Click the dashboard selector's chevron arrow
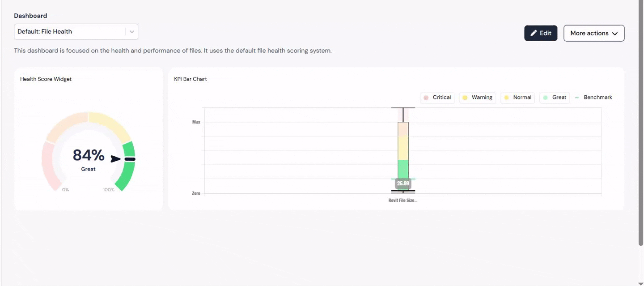This screenshot has height=286, width=644. point(132,32)
